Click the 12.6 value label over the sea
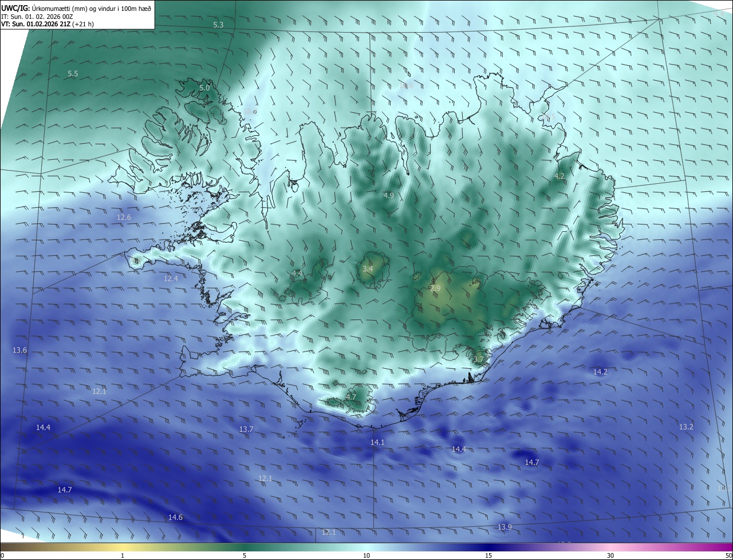Viewport: 733px width, 560px height. click(124, 218)
